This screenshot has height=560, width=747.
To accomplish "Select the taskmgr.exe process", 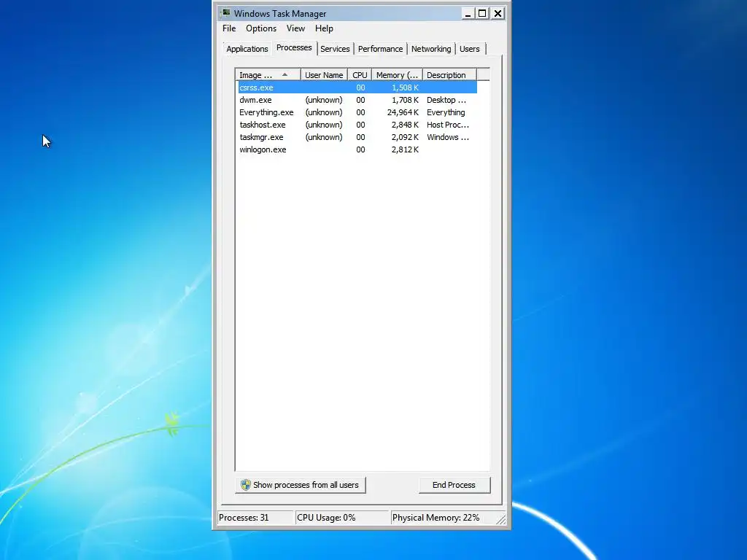I will [x=357, y=137].
